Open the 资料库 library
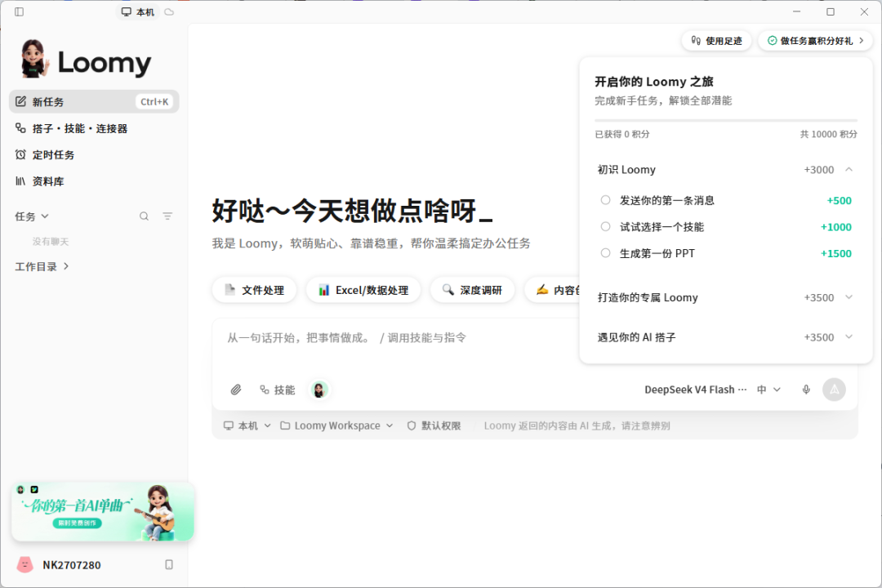882x588 pixels. click(x=48, y=181)
